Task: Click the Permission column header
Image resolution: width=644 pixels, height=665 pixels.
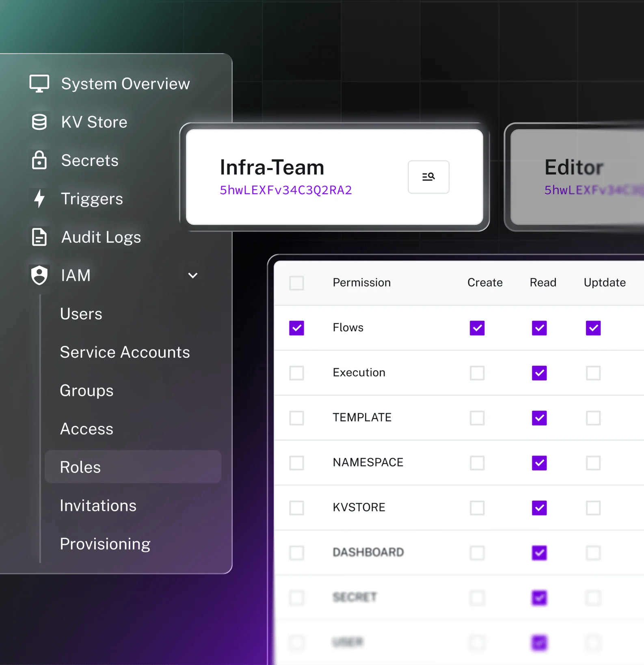Action: point(361,283)
